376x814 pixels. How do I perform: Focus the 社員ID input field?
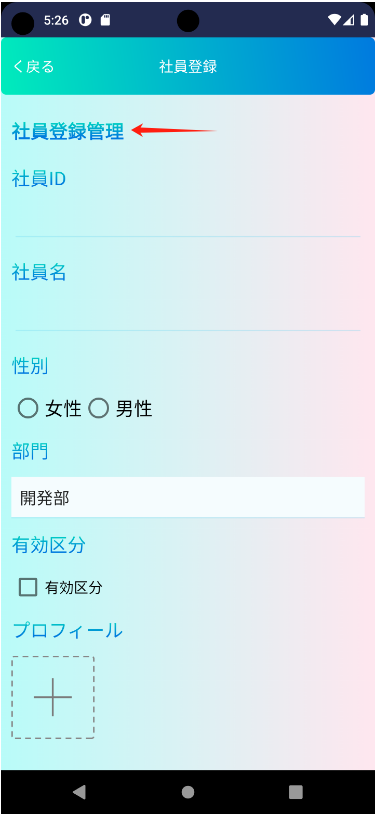click(x=188, y=218)
